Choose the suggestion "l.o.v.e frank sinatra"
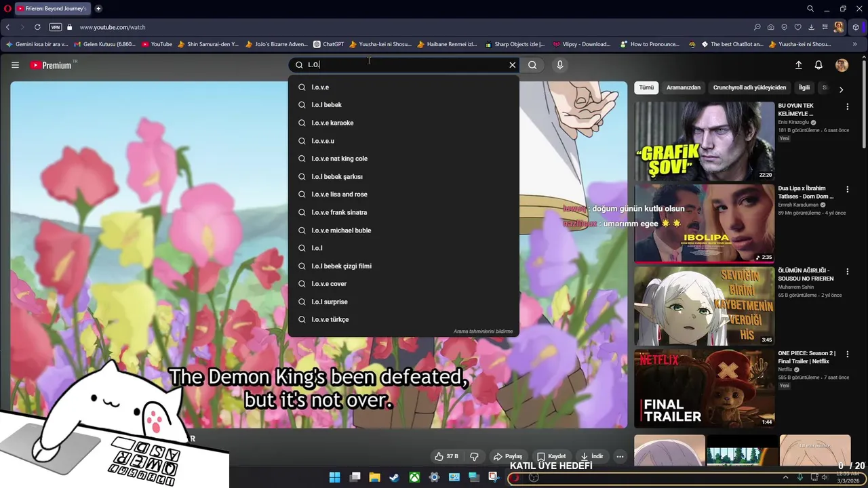 click(x=403, y=212)
